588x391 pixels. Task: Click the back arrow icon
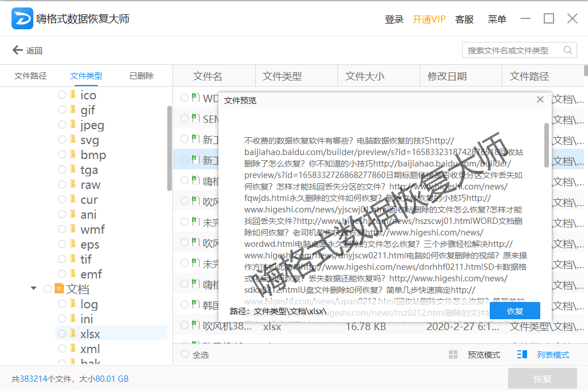pyautogui.click(x=18, y=50)
